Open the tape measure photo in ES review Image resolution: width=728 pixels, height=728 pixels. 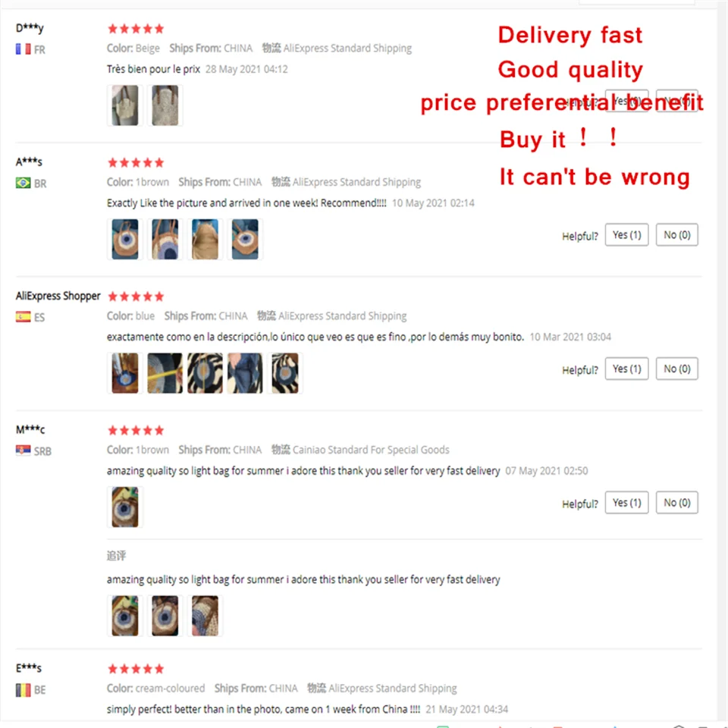point(165,373)
